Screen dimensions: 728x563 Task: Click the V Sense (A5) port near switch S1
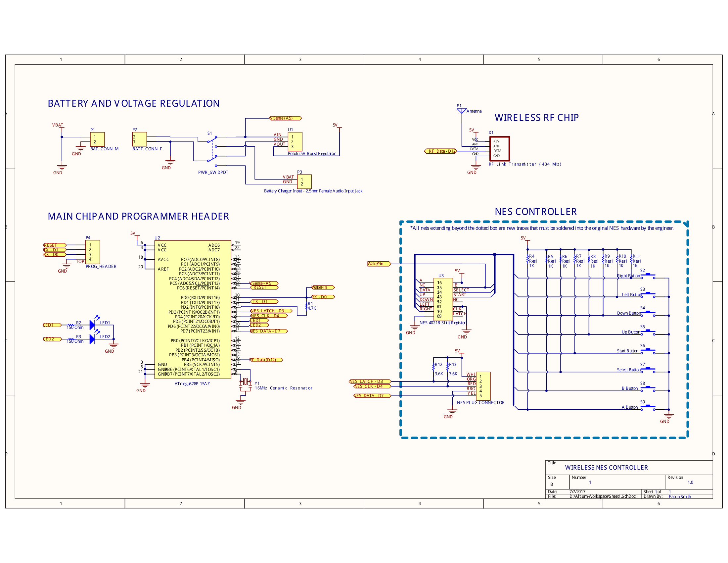pos(285,118)
